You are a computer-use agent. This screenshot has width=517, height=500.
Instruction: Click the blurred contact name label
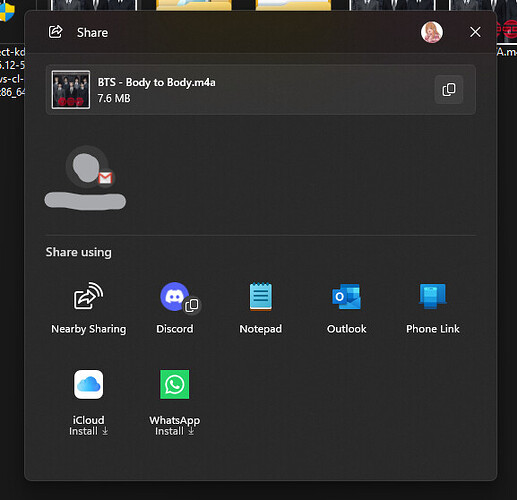coord(85,202)
